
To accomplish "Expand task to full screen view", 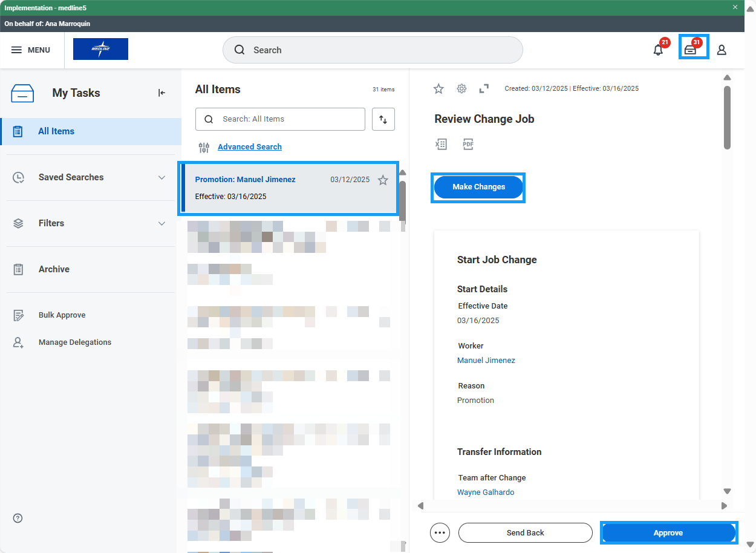I will coord(484,89).
